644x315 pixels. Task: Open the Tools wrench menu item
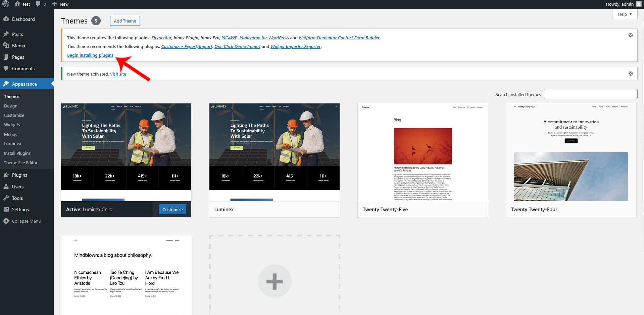pyautogui.click(x=6, y=198)
